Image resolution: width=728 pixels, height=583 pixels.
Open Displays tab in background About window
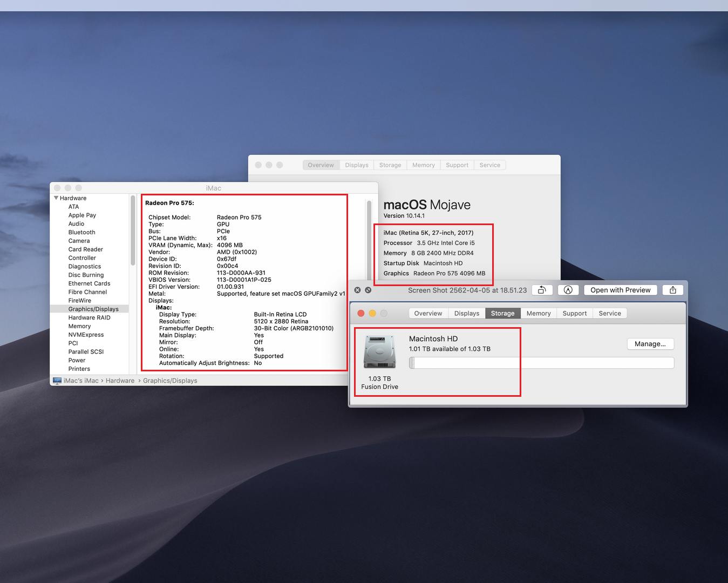pos(357,165)
